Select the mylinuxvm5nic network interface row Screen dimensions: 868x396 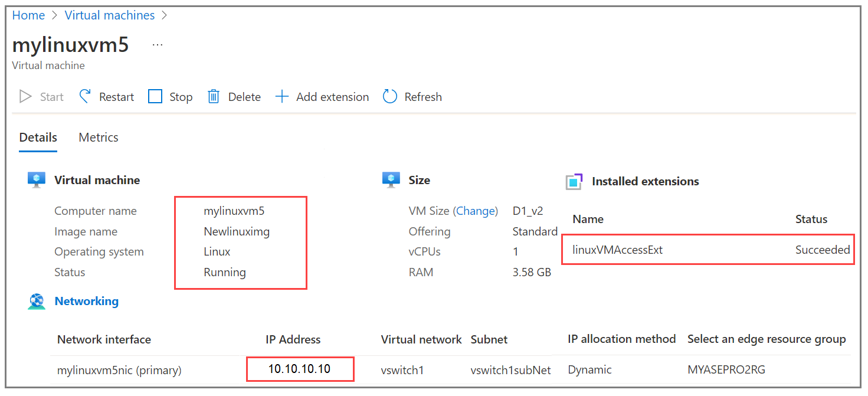coord(119,371)
